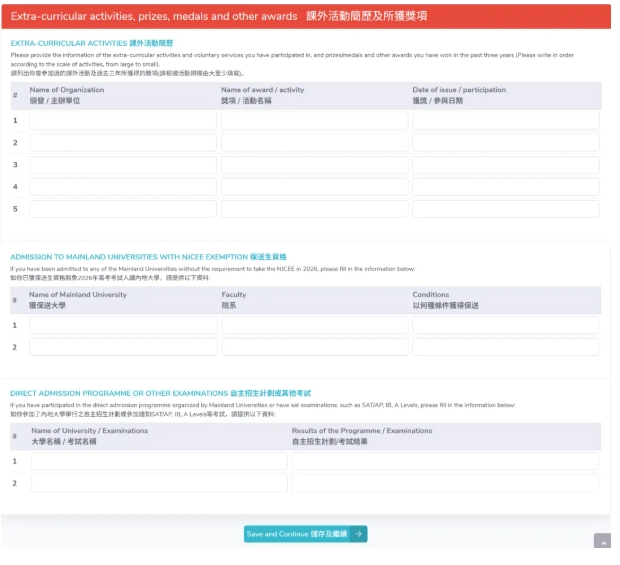Click row 2 Name of Mainland University field
The image size is (620, 565).
(x=122, y=347)
